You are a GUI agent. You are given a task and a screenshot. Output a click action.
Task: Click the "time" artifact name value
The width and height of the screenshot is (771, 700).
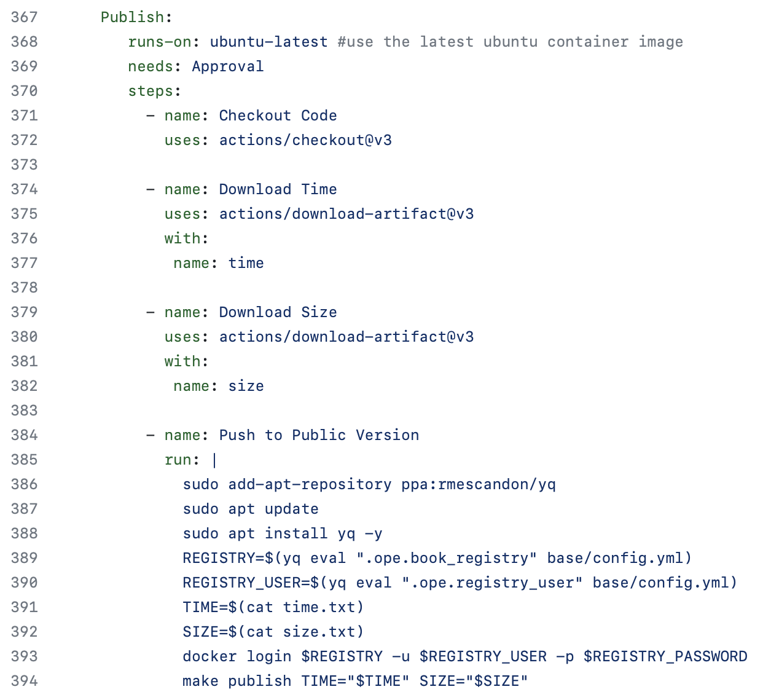tap(246, 263)
